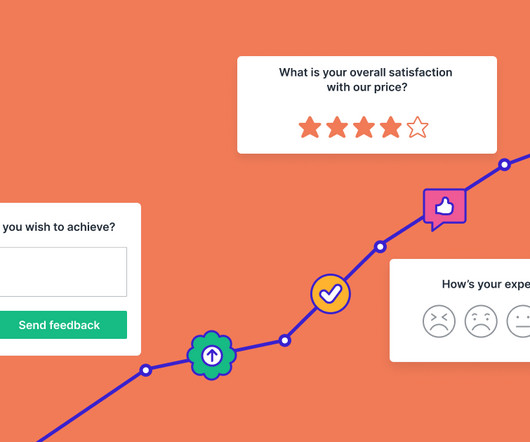Viewport: 530px width, 442px height.
Task: Rate two stars on price satisfaction
Action: tap(337, 127)
